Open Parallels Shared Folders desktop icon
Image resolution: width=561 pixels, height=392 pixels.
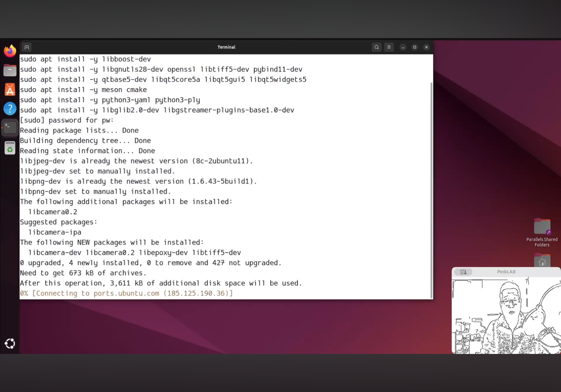(x=542, y=227)
